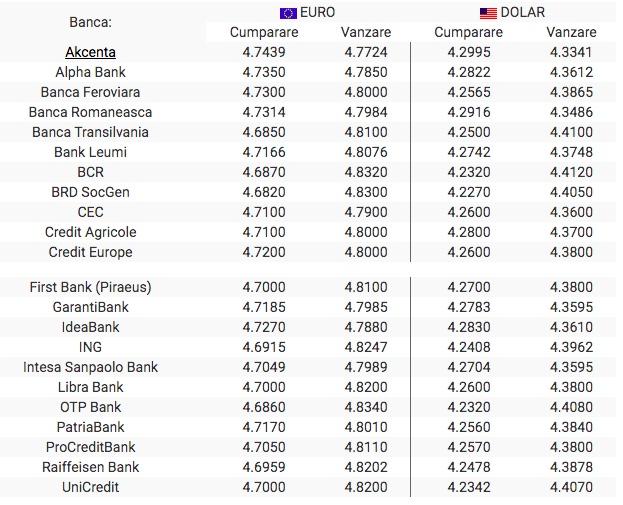Click First Bank (Piraeus) name
623x505 pixels.
(x=90, y=287)
